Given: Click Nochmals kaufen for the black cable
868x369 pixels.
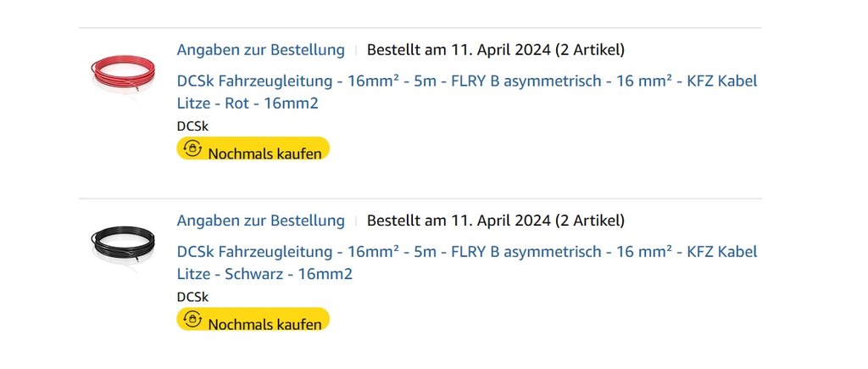Looking at the screenshot, I should (x=253, y=319).
